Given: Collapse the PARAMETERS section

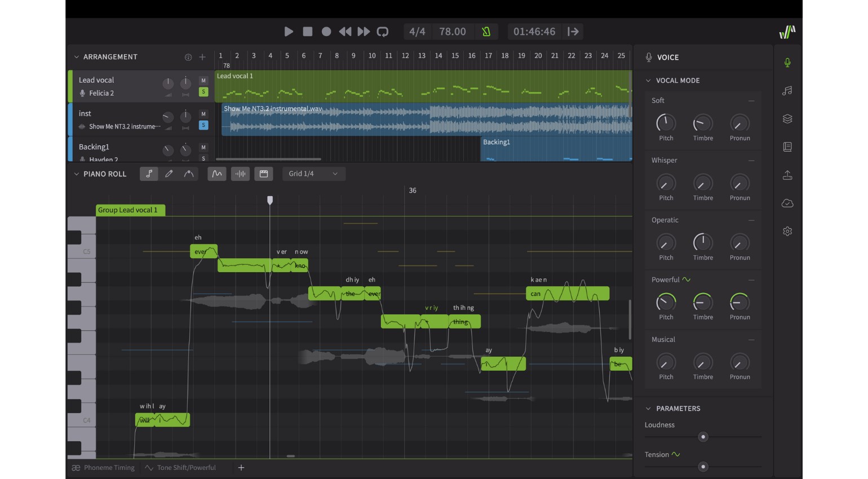Looking at the screenshot, I should coord(648,409).
